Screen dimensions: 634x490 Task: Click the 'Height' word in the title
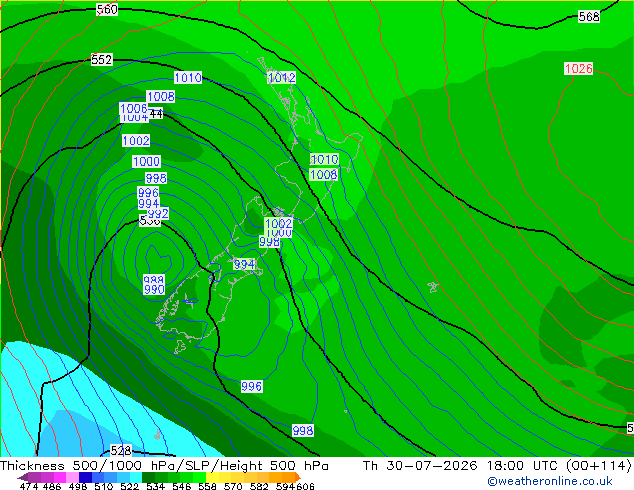pos(241,466)
